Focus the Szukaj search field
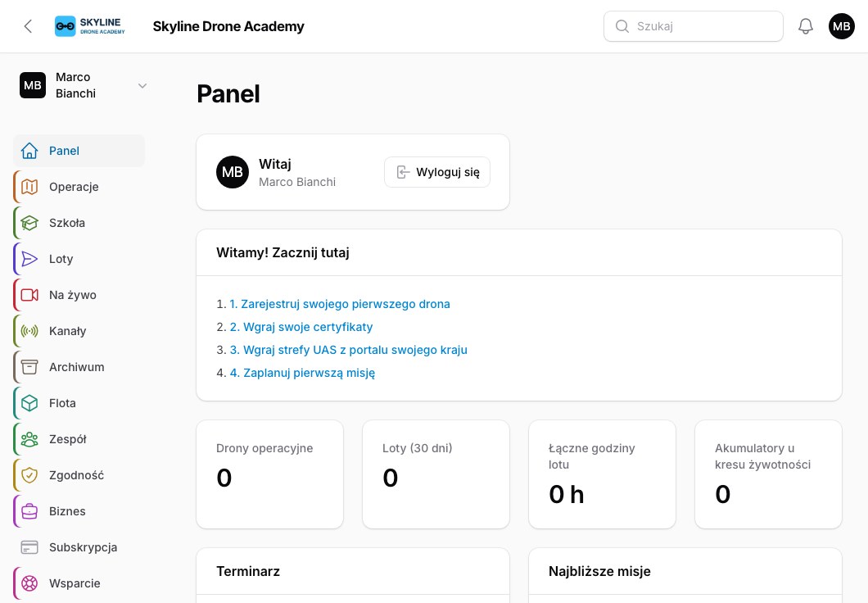868x603 pixels. [x=693, y=26]
